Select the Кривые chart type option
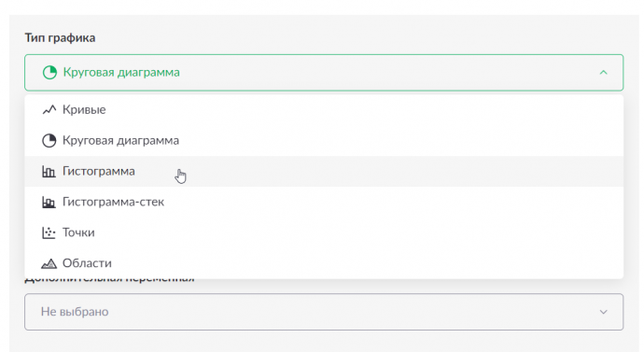This screenshot has height=352, width=644. click(324, 109)
